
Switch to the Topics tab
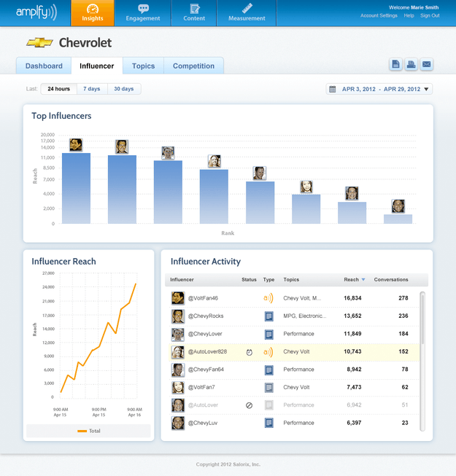[x=144, y=66]
